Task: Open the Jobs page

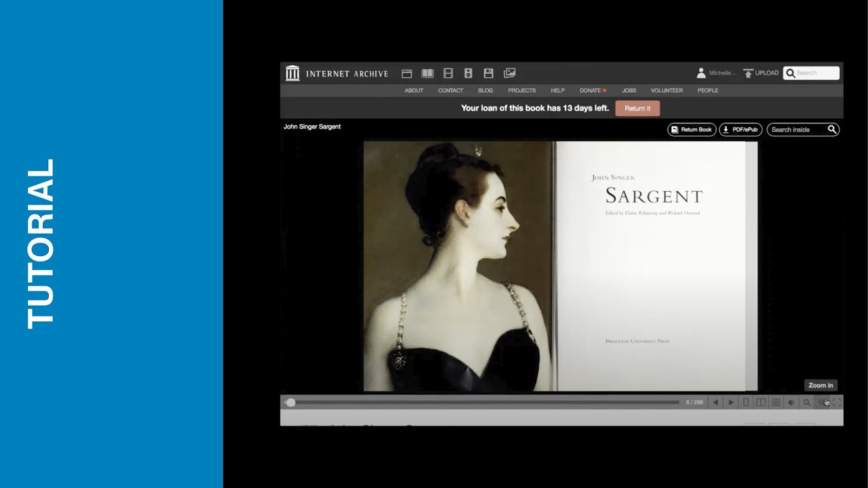Action: [629, 90]
